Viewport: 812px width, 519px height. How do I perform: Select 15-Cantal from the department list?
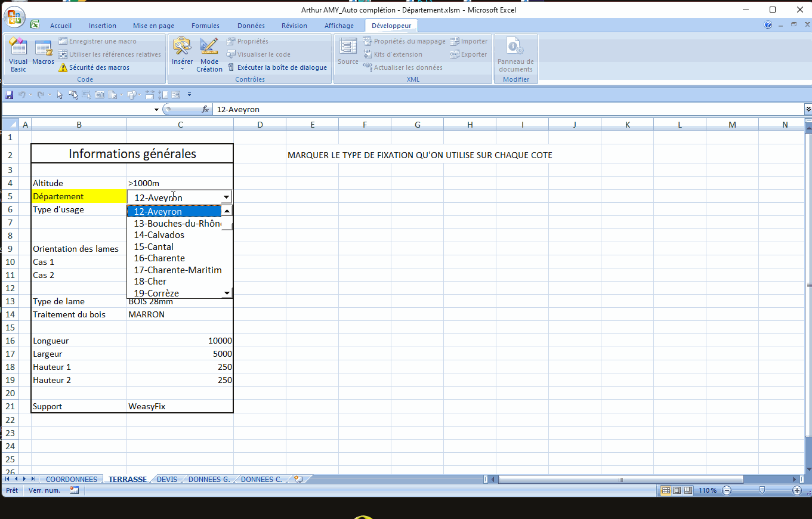(x=153, y=246)
